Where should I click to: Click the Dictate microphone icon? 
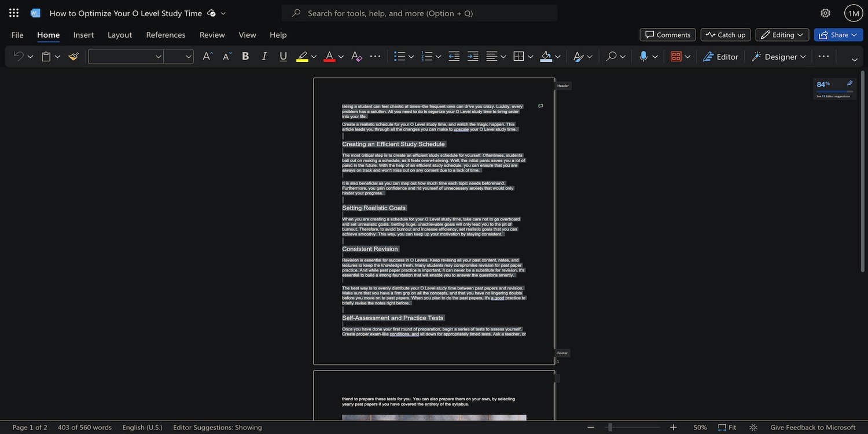coord(643,56)
